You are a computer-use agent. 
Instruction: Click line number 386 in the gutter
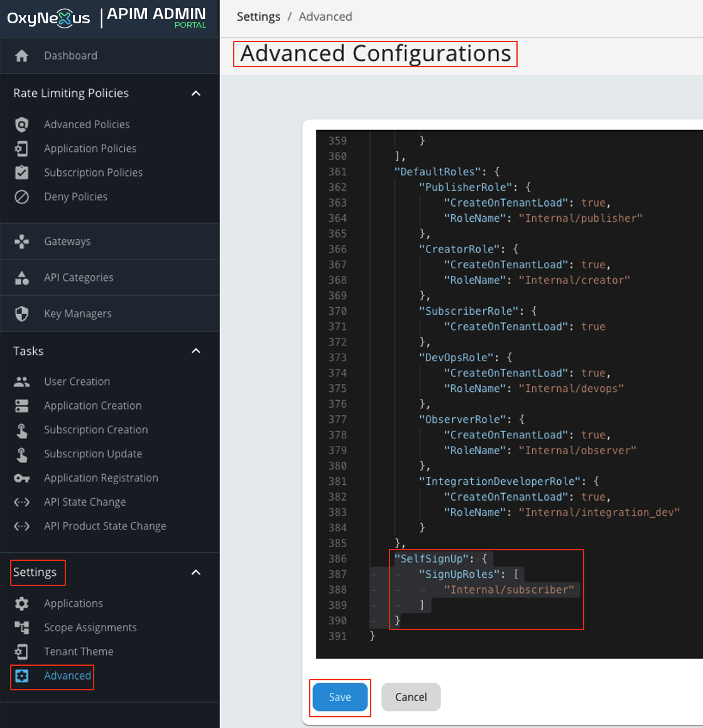pyautogui.click(x=337, y=559)
